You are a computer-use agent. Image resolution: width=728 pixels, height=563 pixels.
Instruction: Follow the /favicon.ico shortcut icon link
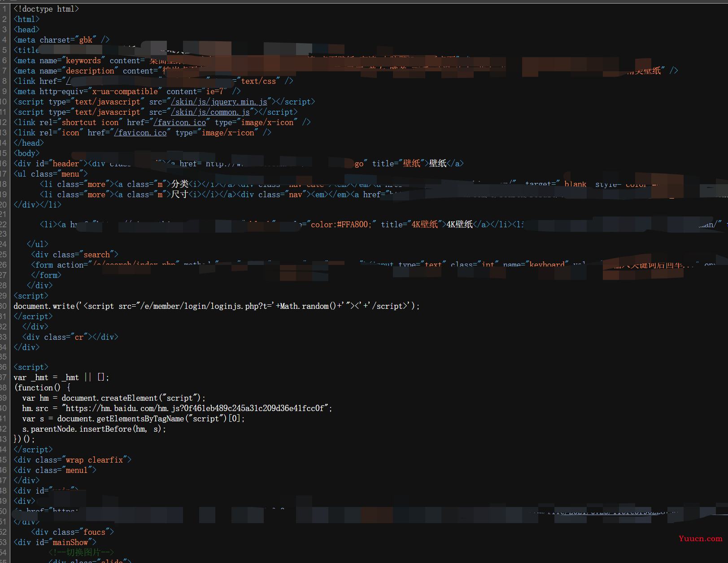click(x=179, y=122)
